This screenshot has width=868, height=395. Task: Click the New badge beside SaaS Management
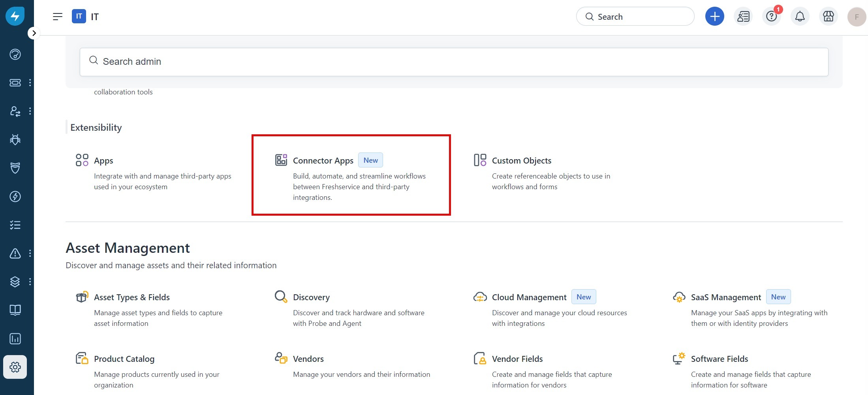[778, 297]
